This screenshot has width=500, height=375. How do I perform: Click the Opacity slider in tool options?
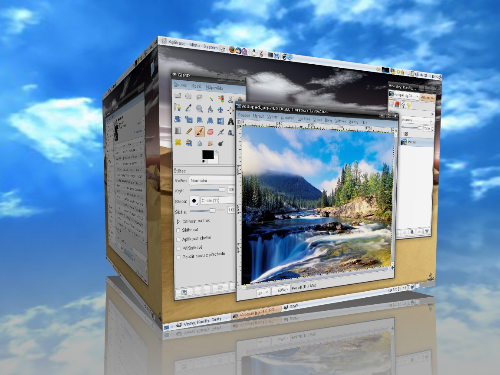[207, 190]
